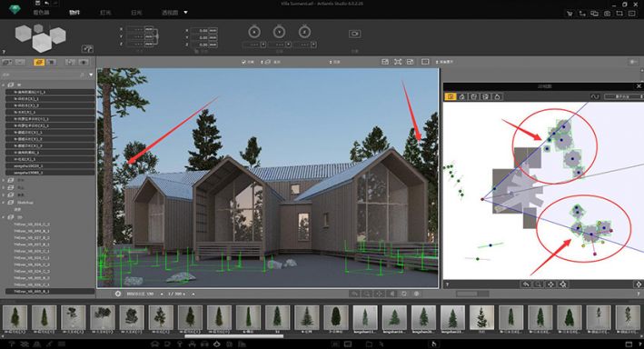Toggle the eye visibility icon in list toolbar
Screen dimensions: 644x349
[x=84, y=62]
